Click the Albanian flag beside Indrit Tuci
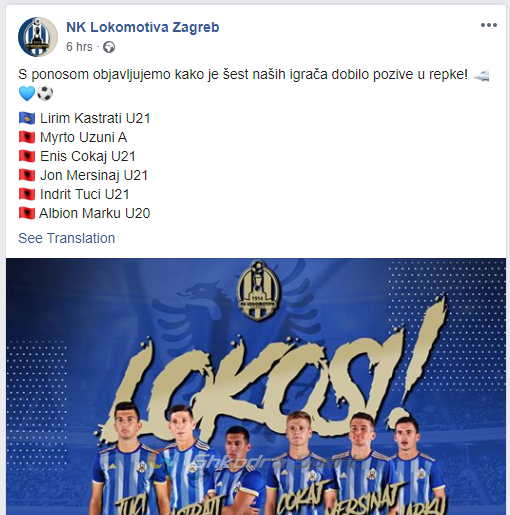The height and width of the screenshot is (515, 510). [27, 194]
